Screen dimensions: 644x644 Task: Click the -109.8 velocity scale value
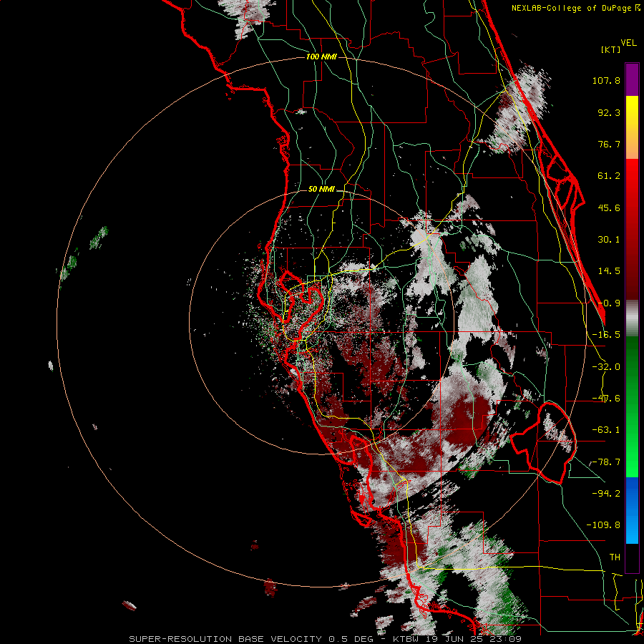603,525
